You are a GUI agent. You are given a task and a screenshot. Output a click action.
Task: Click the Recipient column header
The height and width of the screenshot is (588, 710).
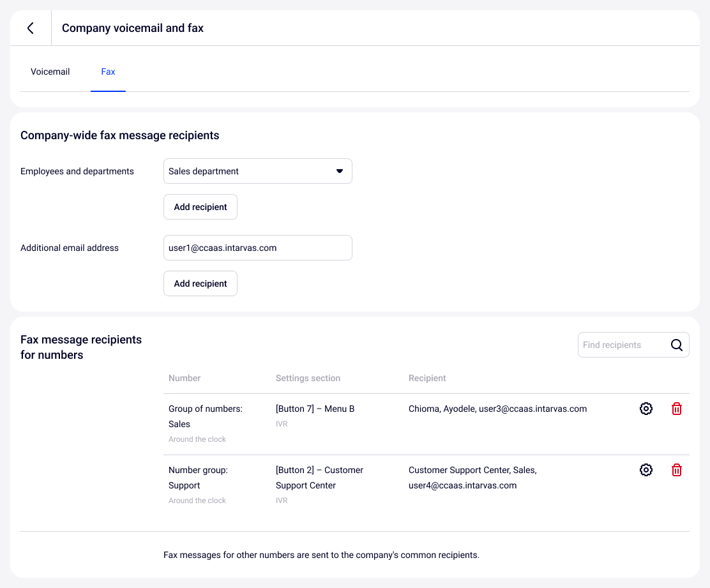427,378
